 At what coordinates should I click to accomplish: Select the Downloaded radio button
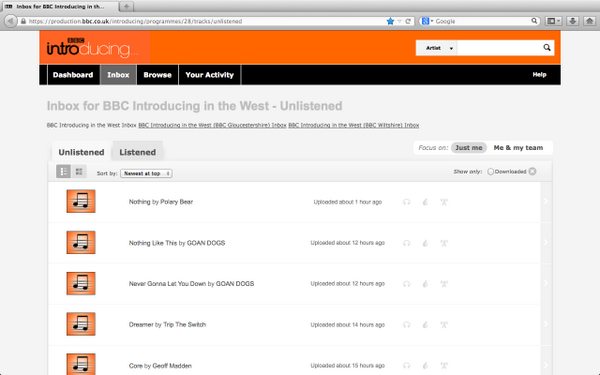[x=491, y=172]
